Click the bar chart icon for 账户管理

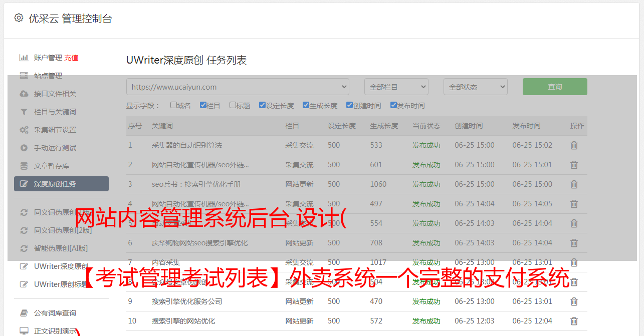[24, 58]
